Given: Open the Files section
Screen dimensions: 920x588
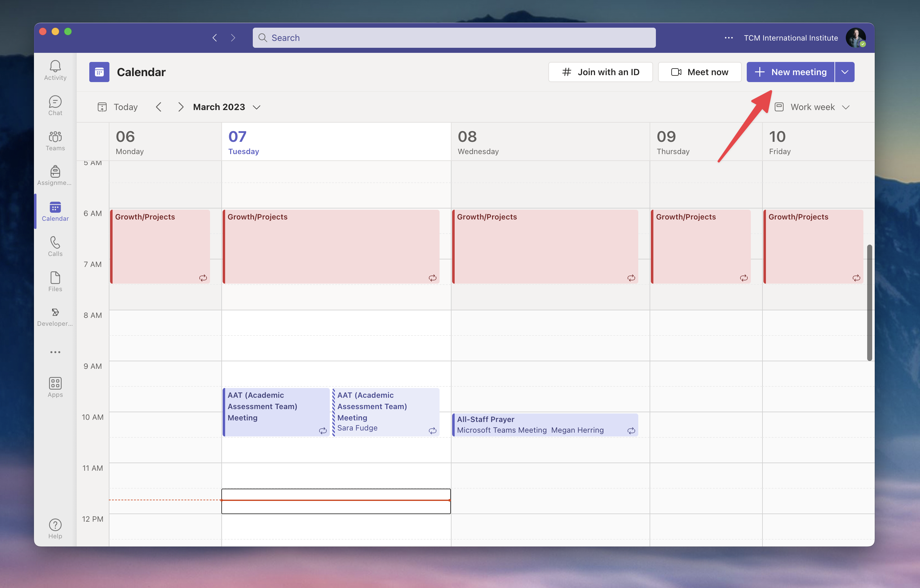Looking at the screenshot, I should coord(55,282).
